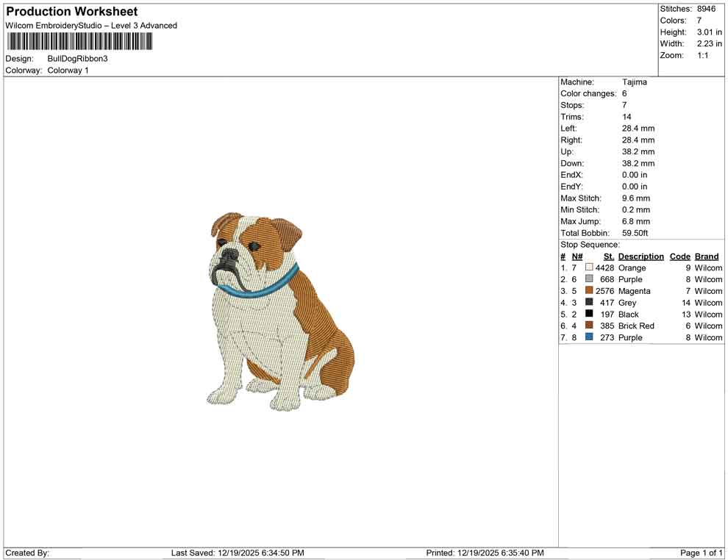Select the Brick Red swatch in stop sequence

point(588,326)
